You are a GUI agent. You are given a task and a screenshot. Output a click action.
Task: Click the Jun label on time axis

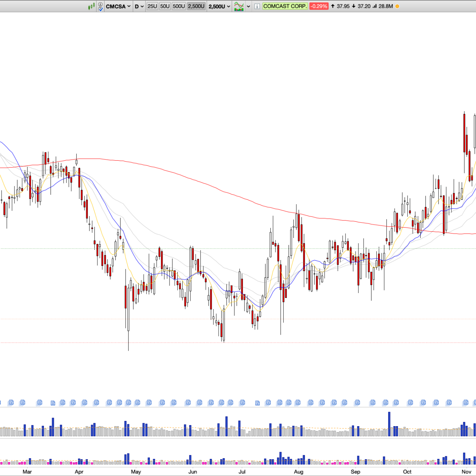click(x=193, y=472)
